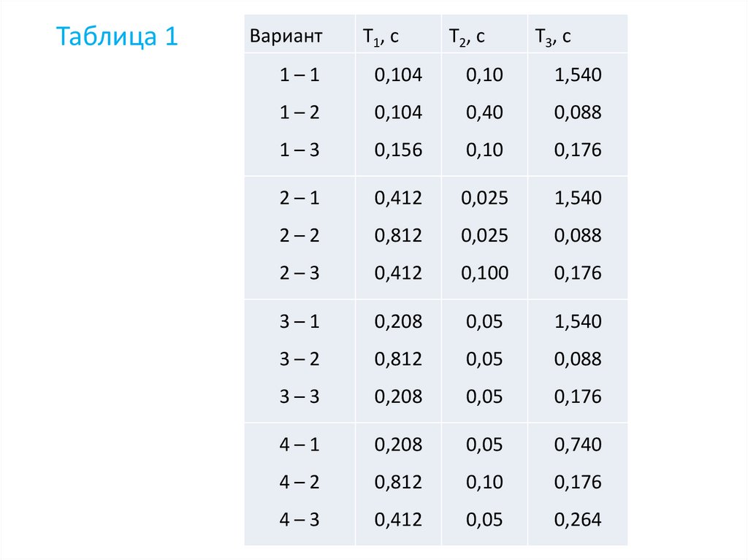Click variant label 1 – 1
Image resolution: width=748 pixels, height=560 pixels.
[x=299, y=74]
